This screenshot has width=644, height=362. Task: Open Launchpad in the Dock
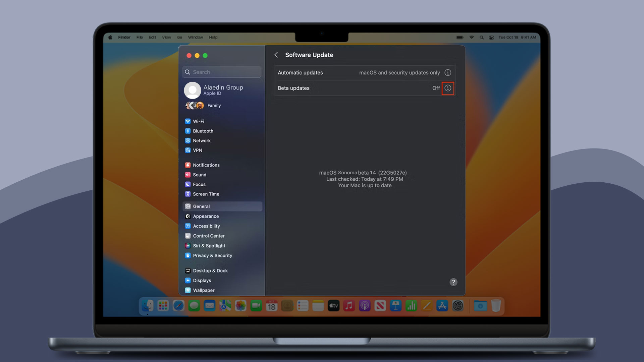click(x=163, y=306)
